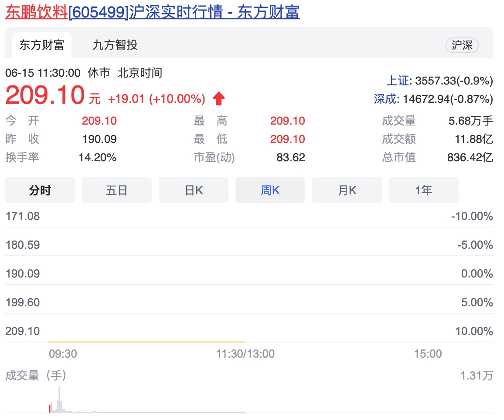The width and height of the screenshot is (504, 420).
Task: Click the -10.00% axis label
Action: pyautogui.click(x=472, y=216)
